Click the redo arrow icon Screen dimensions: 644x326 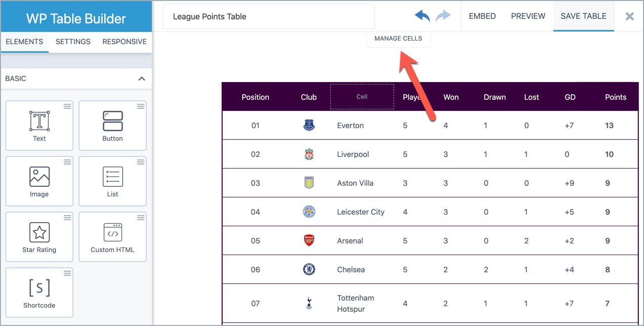[x=443, y=16]
